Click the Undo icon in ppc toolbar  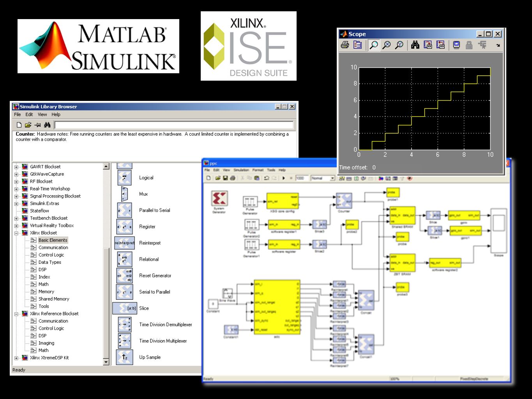coord(267,178)
